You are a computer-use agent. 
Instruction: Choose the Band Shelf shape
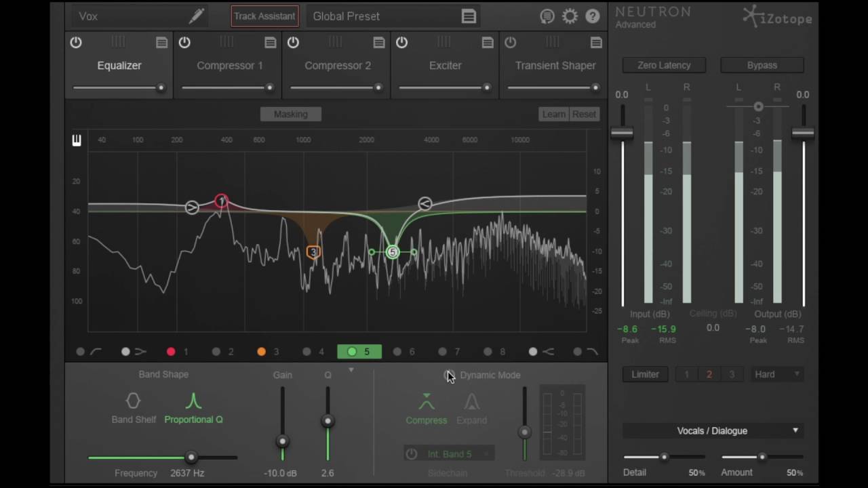click(134, 408)
